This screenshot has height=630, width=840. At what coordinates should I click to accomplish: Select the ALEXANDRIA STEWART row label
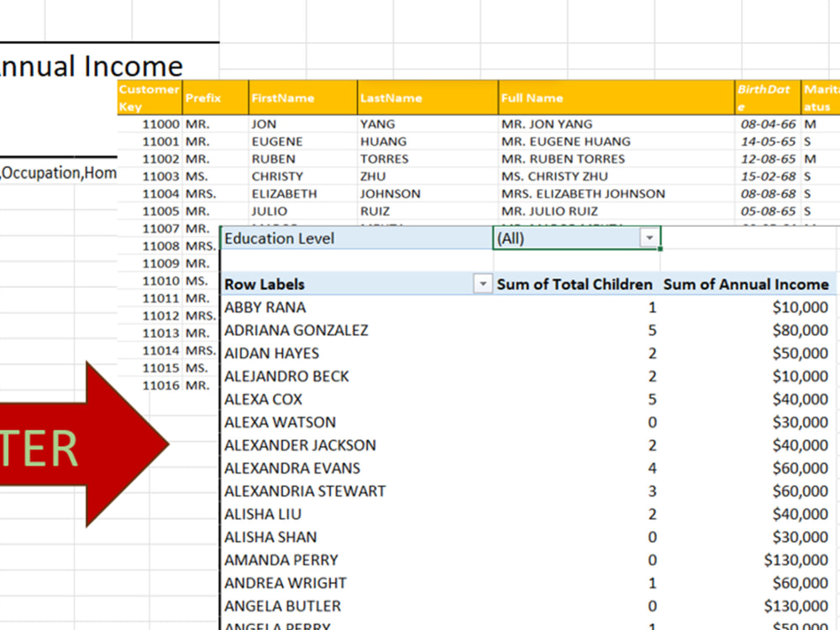tap(305, 491)
